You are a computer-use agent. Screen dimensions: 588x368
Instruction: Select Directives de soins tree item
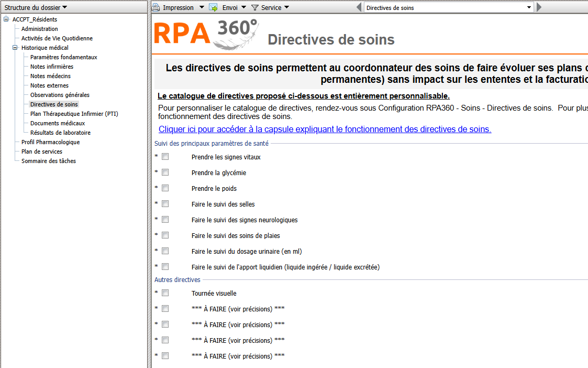[54, 104]
